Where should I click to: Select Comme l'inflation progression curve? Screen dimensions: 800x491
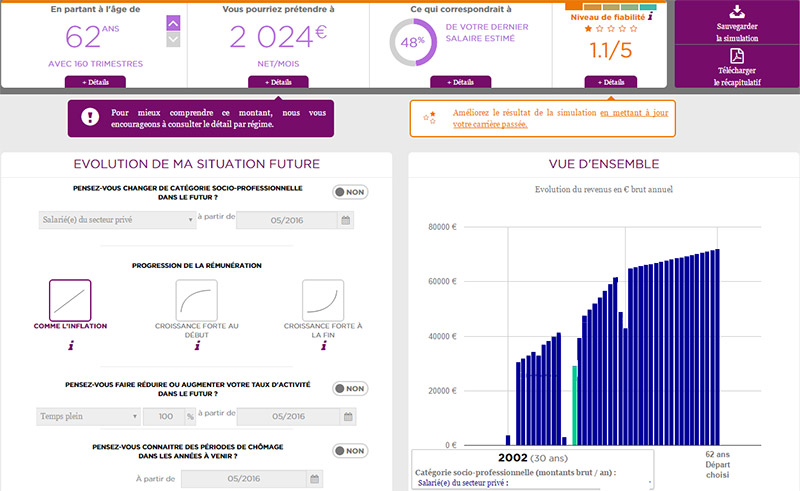tap(70, 300)
